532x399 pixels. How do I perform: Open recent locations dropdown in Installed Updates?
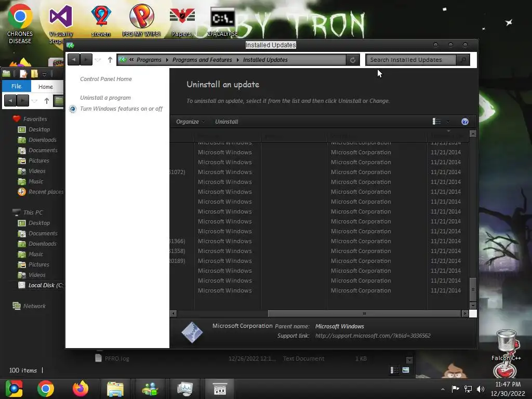click(98, 60)
